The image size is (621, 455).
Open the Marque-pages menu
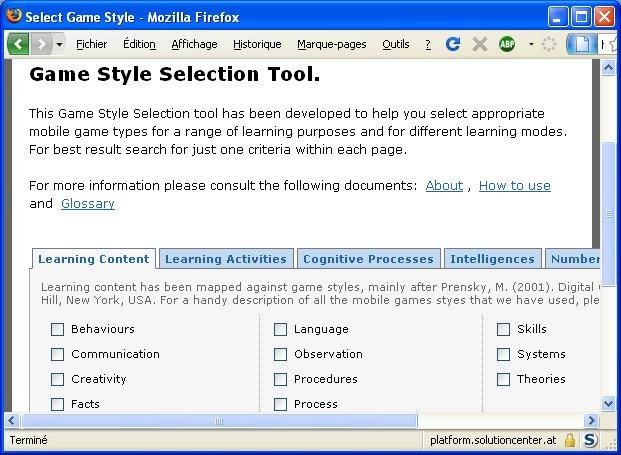pos(331,44)
